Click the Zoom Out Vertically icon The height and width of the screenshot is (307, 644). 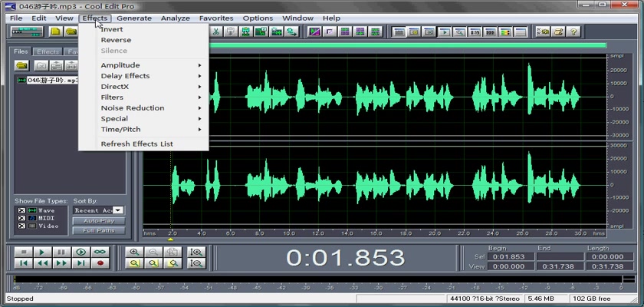tap(196, 263)
